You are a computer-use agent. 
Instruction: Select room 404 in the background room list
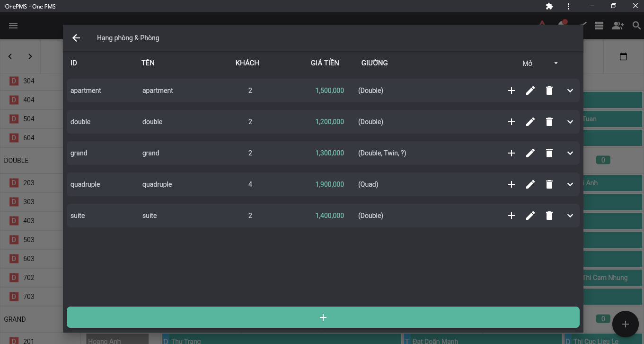31,100
